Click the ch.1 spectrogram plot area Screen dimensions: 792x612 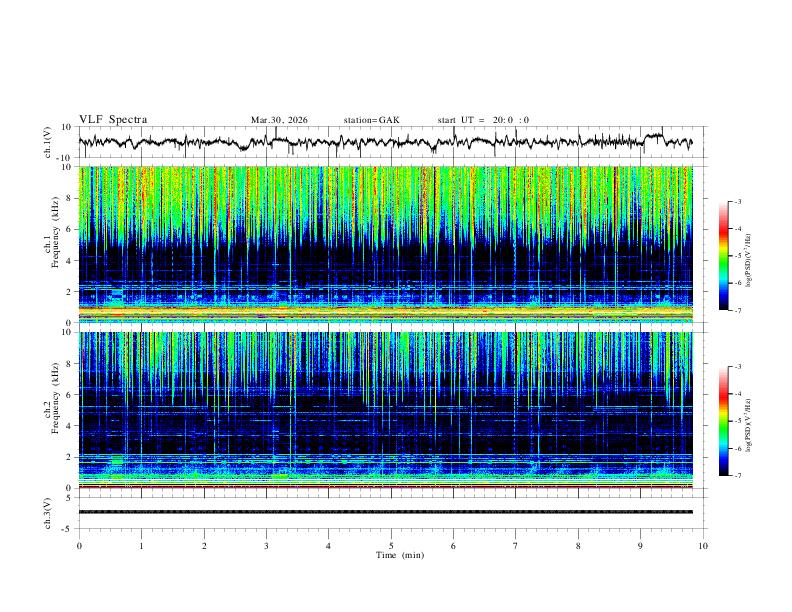(x=386, y=244)
